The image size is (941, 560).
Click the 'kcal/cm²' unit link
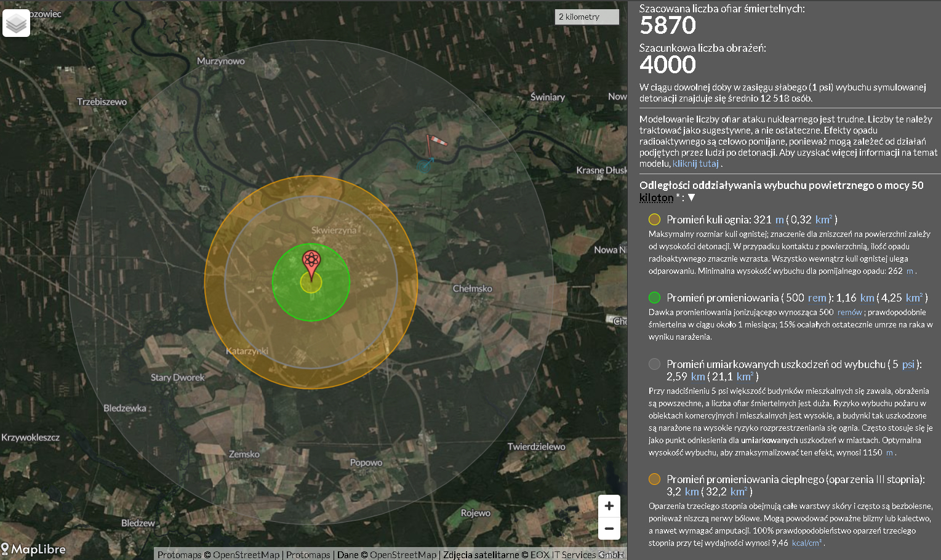click(807, 543)
